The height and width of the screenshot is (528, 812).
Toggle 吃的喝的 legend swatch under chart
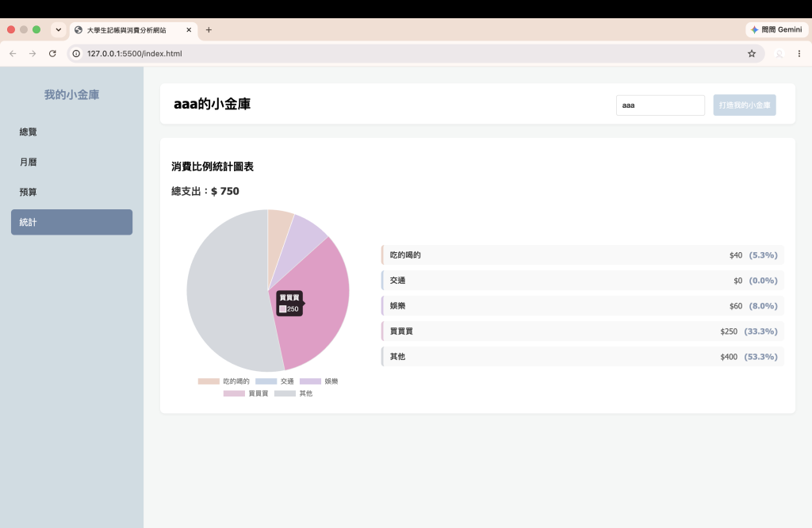(209, 381)
